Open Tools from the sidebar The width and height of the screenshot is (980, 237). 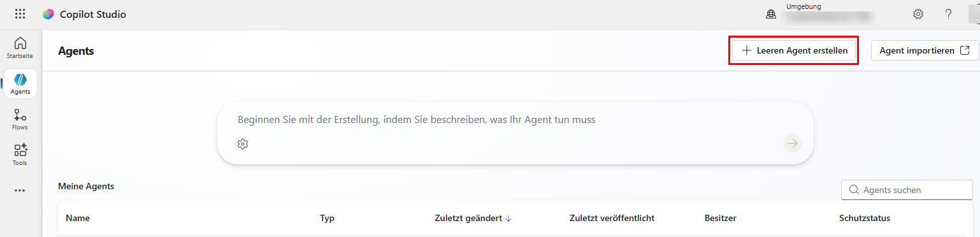pos(20,155)
